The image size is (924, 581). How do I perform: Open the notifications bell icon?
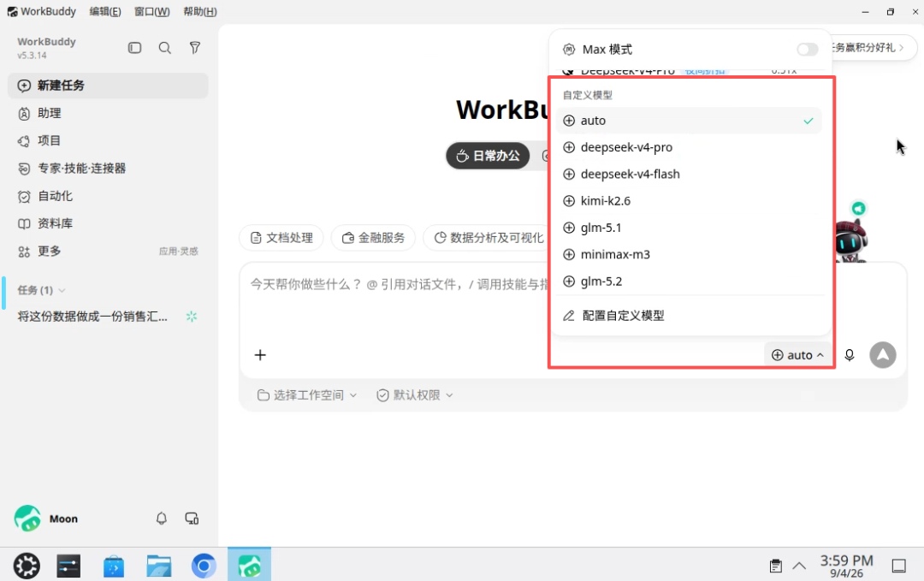(162, 519)
